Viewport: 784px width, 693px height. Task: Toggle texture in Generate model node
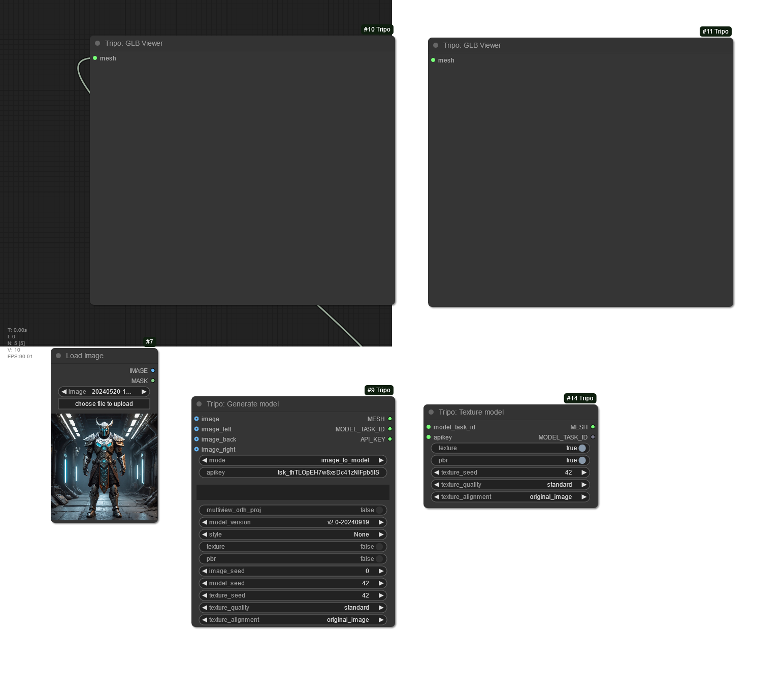293,547
